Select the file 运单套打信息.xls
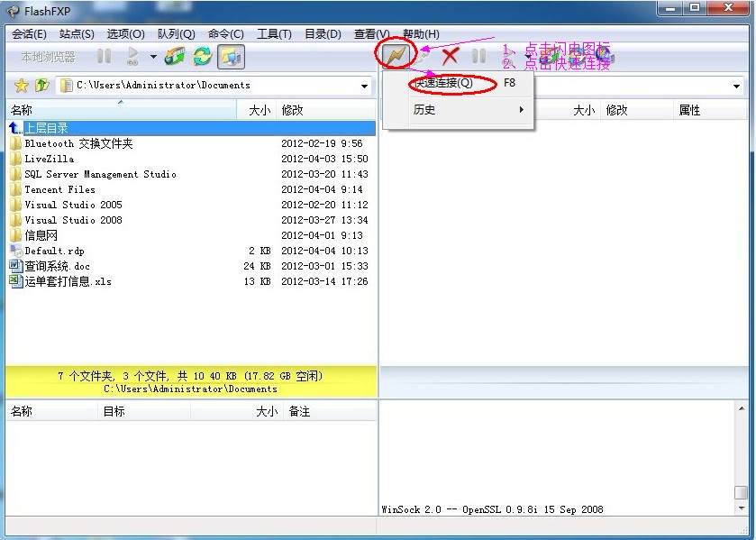The image size is (756, 540). (x=68, y=281)
